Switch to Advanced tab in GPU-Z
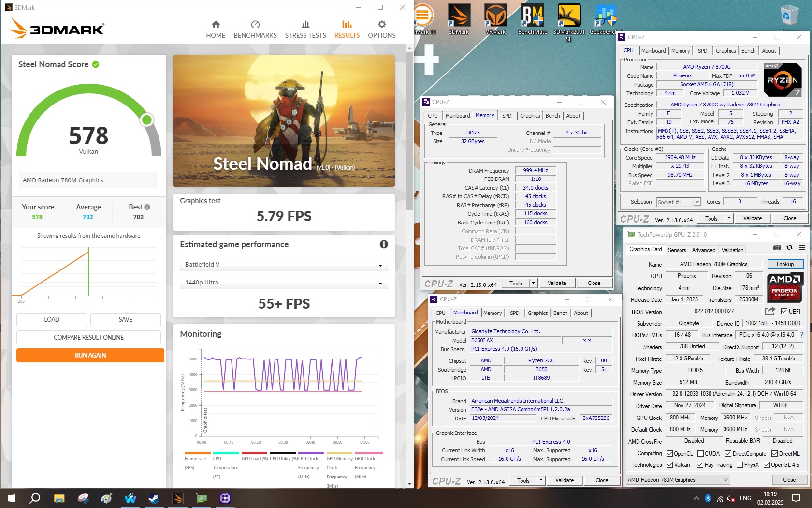 click(704, 250)
